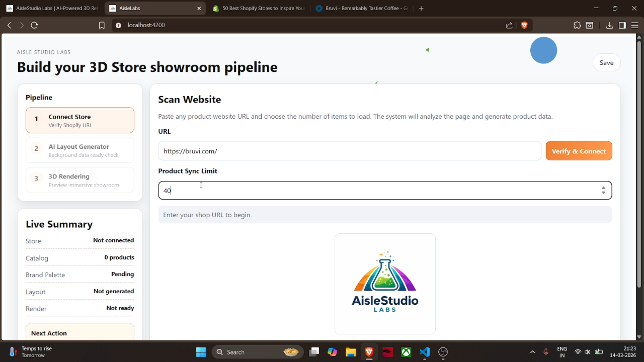Reload the localhost page
This screenshot has height=362, width=644.
pos(34,25)
